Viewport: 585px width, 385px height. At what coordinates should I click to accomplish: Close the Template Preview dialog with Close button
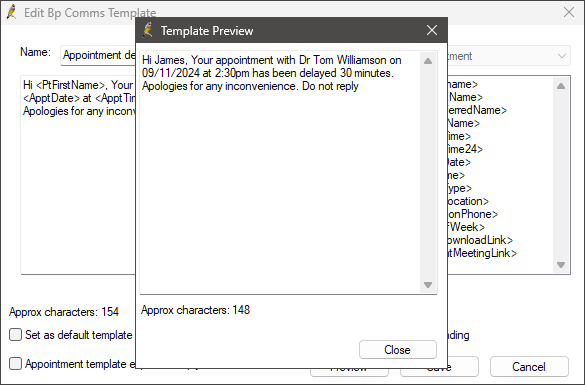click(x=398, y=350)
